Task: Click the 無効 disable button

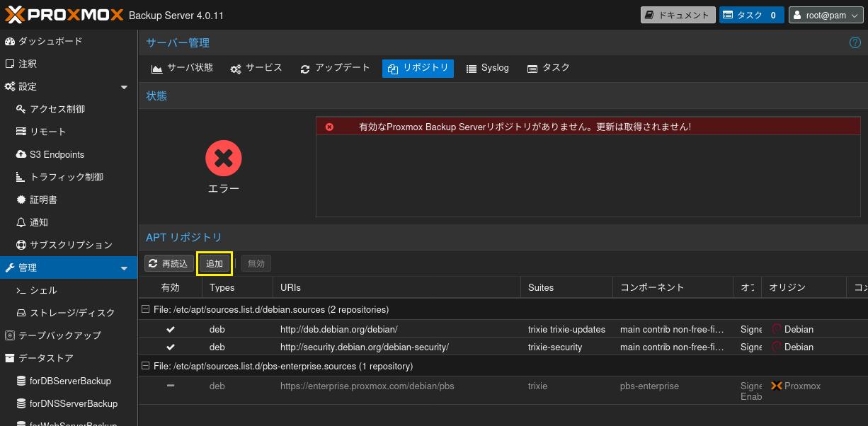Action: pos(256,263)
